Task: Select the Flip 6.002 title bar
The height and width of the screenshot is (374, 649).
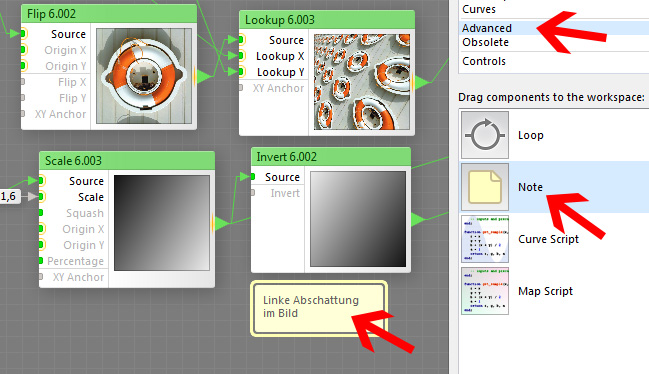Action: tap(109, 14)
